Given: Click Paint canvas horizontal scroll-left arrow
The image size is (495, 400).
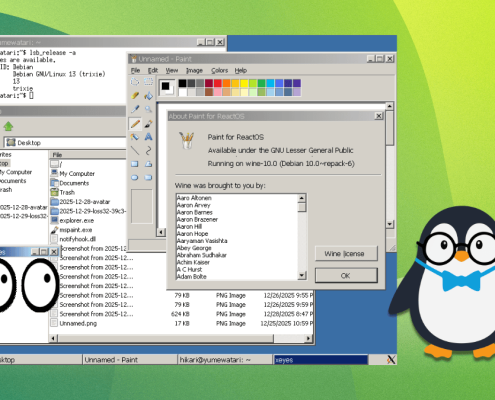Looking at the screenshot, I should (161, 232).
